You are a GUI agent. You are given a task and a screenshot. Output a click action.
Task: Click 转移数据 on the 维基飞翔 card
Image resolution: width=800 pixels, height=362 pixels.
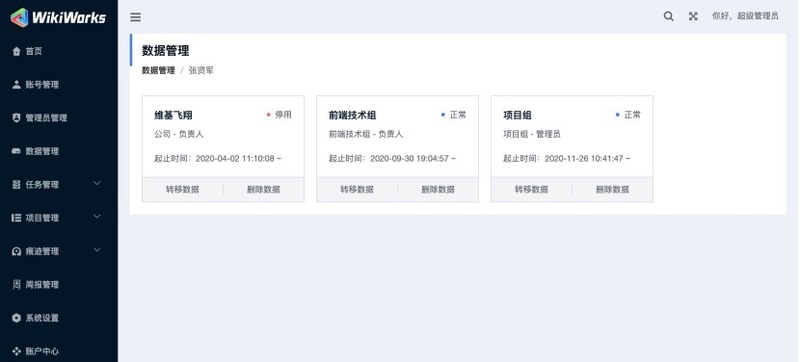coord(183,190)
